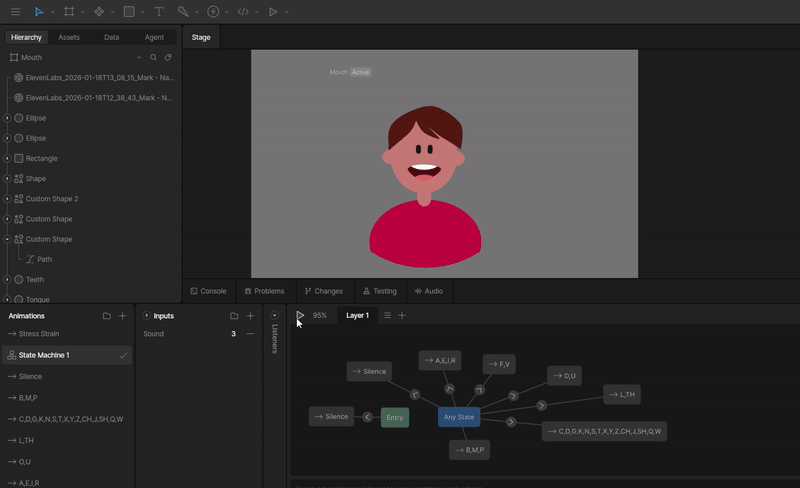The height and width of the screenshot is (488, 800).
Task: Toggle the Listeners panel open
Action: tap(275, 316)
